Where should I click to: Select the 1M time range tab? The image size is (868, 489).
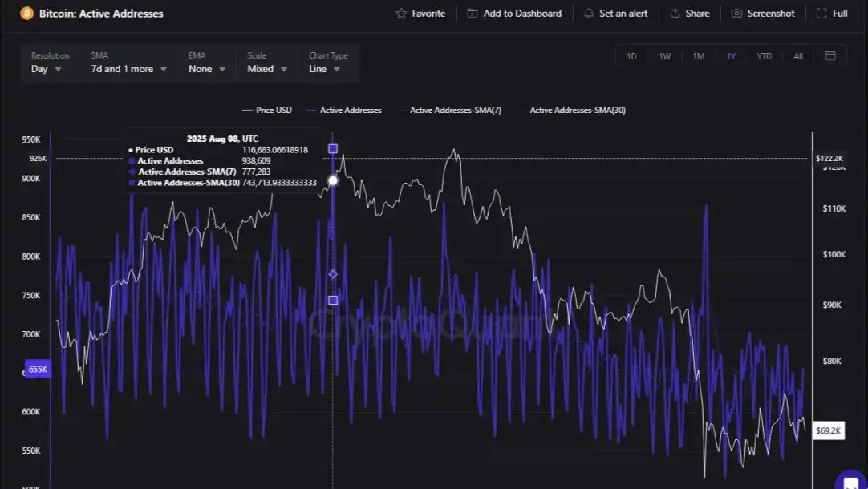point(697,55)
